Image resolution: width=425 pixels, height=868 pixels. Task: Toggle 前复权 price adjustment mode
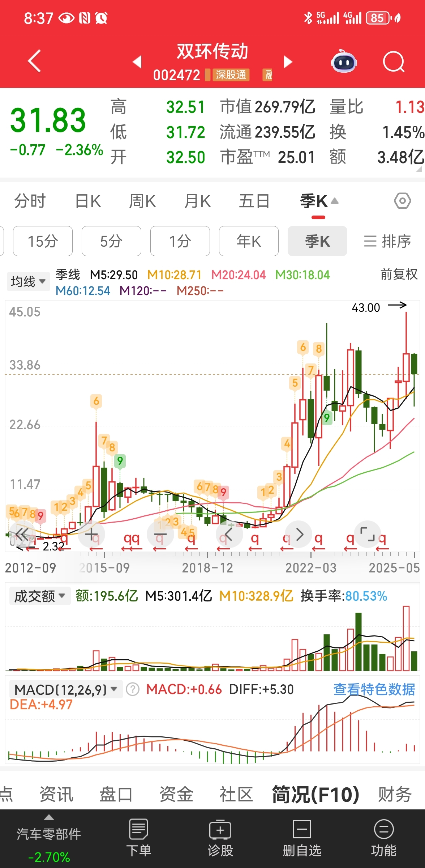[399, 275]
